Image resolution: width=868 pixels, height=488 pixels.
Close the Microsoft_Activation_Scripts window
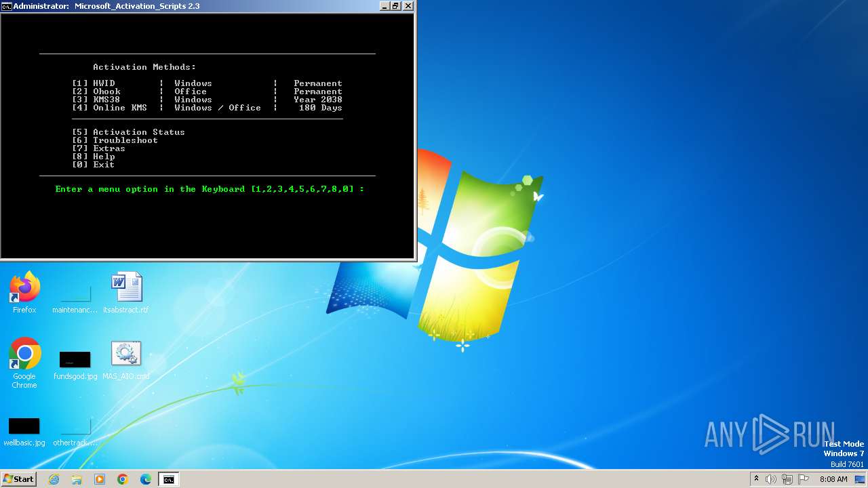coord(408,6)
